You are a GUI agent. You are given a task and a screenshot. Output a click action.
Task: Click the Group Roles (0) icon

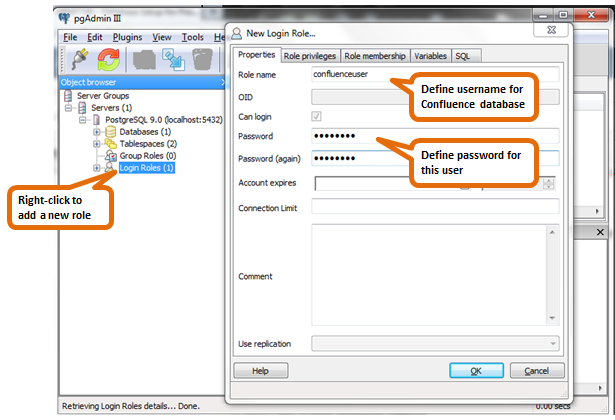click(x=111, y=156)
